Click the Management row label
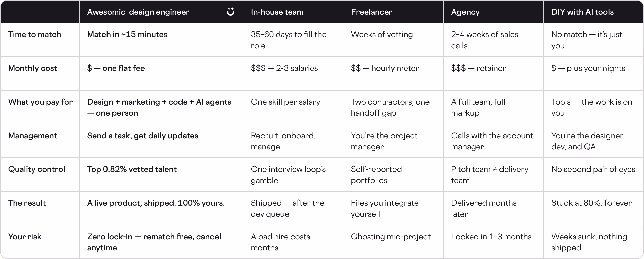644x259 pixels. point(32,136)
